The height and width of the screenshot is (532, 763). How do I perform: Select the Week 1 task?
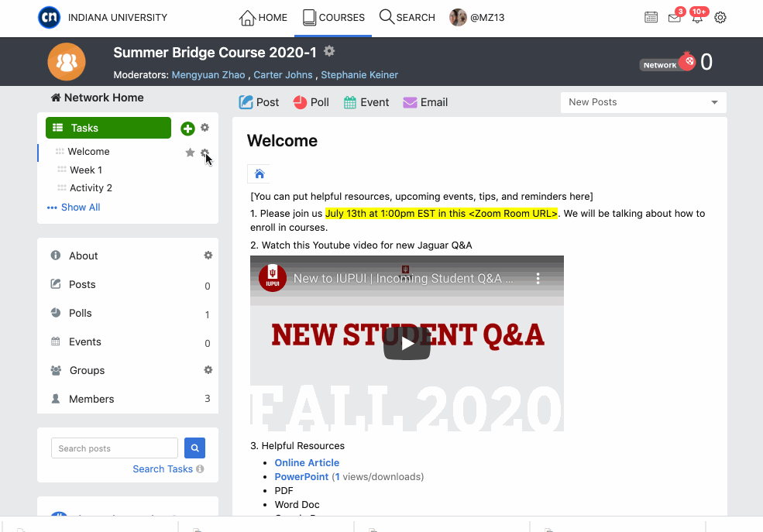coord(86,170)
